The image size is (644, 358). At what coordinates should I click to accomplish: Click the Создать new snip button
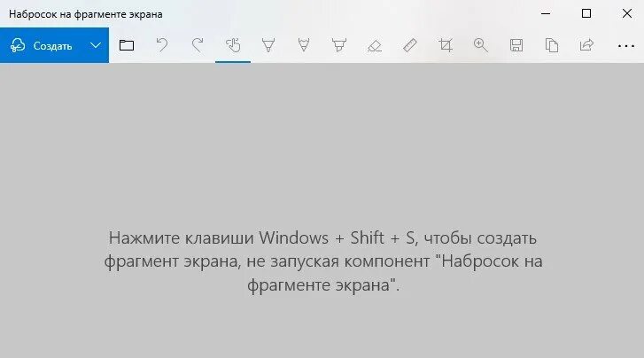41,45
